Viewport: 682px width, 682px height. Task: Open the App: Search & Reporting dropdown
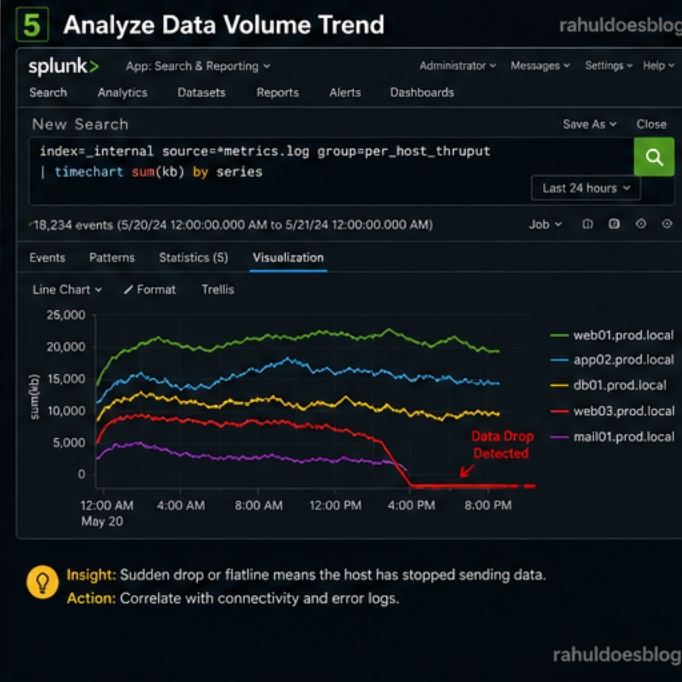[x=198, y=66]
